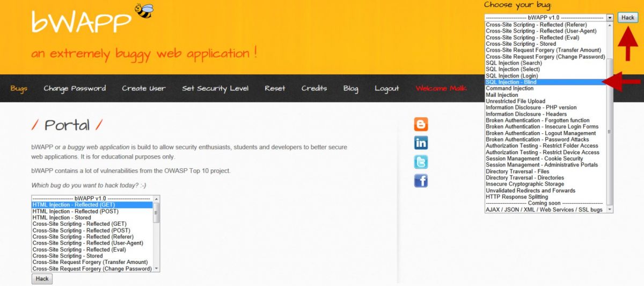Pick Session Management - Administrative Portals
This screenshot has height=286, width=644.
point(545,165)
